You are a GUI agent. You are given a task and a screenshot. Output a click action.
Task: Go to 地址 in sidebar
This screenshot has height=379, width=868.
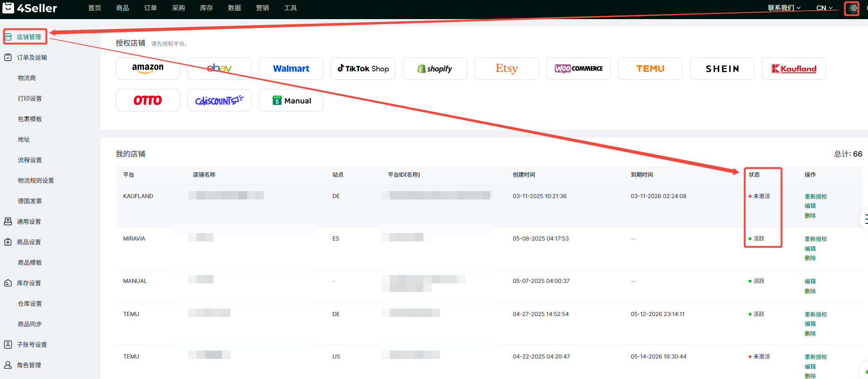click(24, 139)
